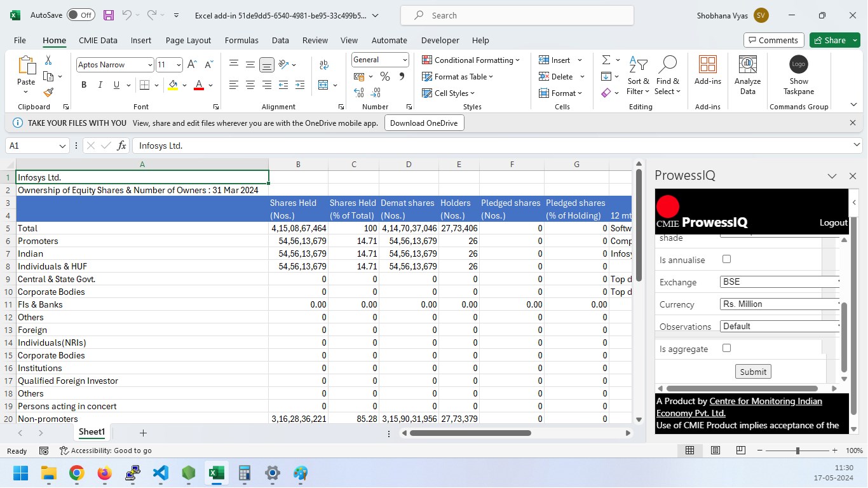Check the Is annualise checkbox
Screen dimensions: 868x488
(727, 259)
